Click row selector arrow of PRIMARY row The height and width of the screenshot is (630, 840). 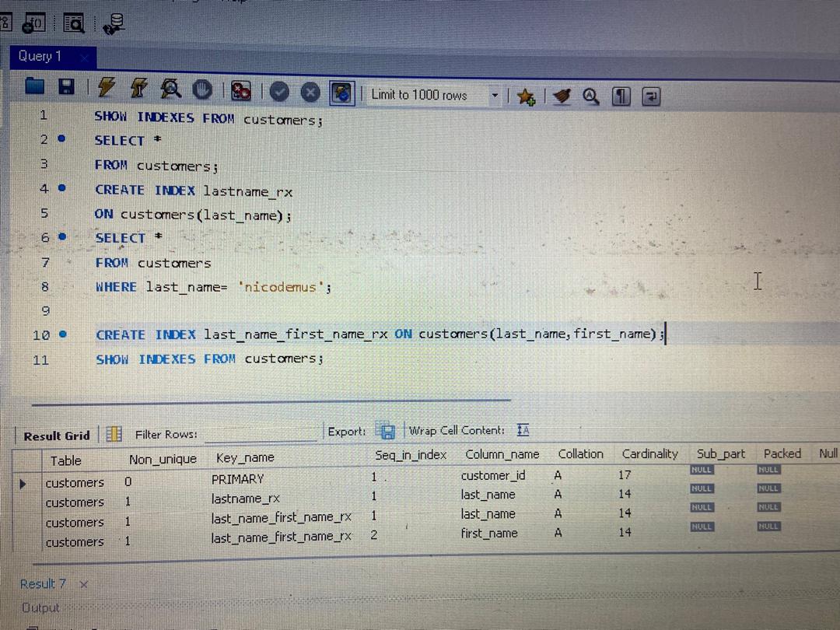point(23,484)
